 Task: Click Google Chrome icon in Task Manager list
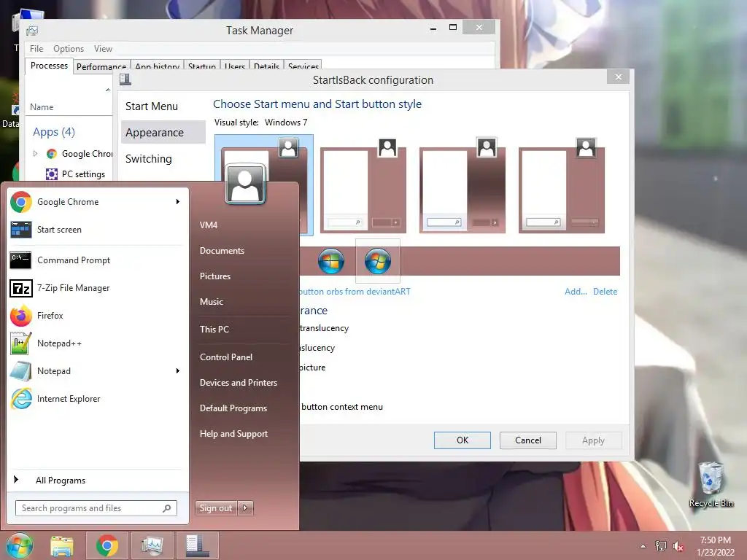[52, 154]
